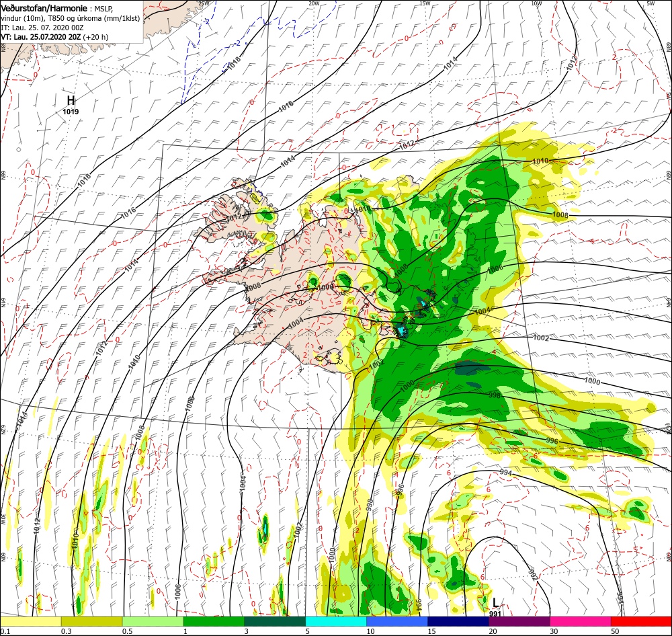672x636 pixels.
Task: Select the dark green 3–5 mm legend swatch
Action: 275,621
